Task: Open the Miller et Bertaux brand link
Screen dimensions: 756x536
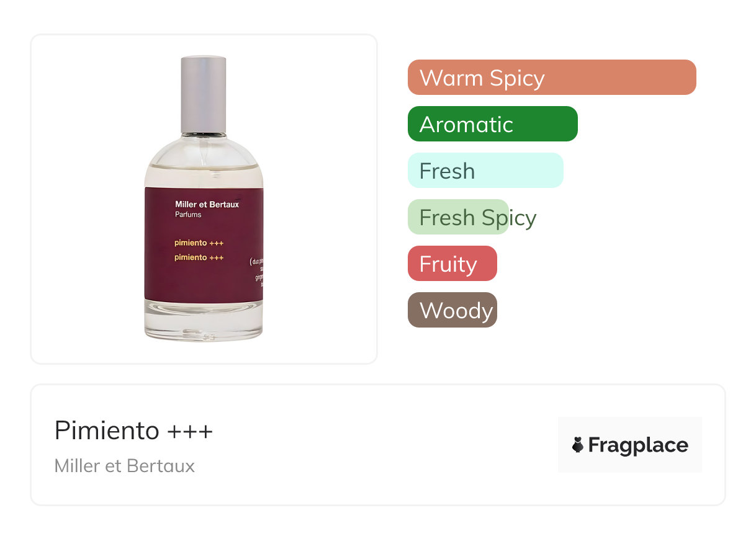Action: pyautogui.click(x=125, y=466)
